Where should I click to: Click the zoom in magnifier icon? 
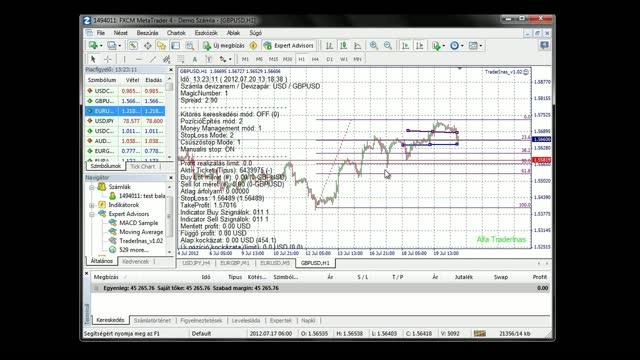click(x=373, y=46)
